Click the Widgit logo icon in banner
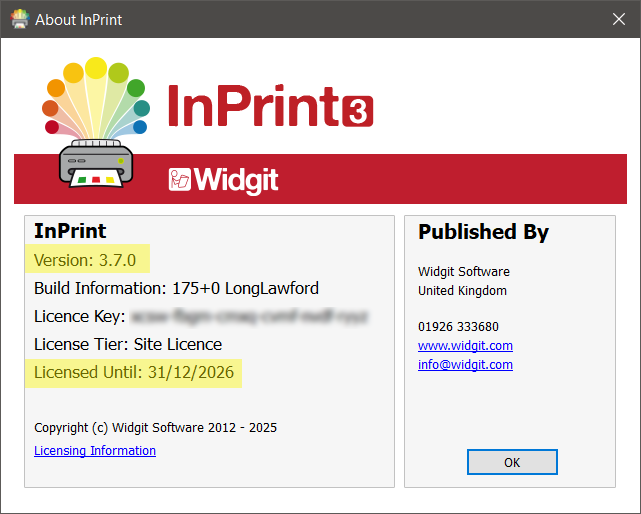The image size is (641, 514). [179, 180]
